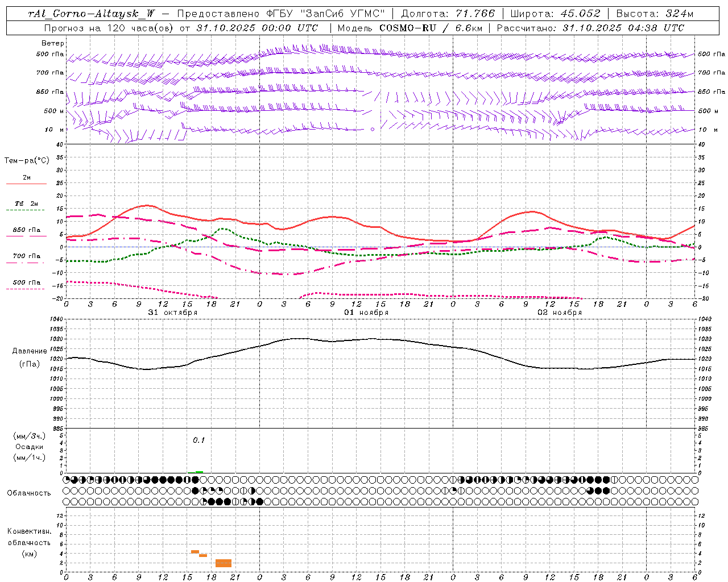Click the solid red 2м legend line
Screen dimensions: 728x582
[x=26, y=184]
